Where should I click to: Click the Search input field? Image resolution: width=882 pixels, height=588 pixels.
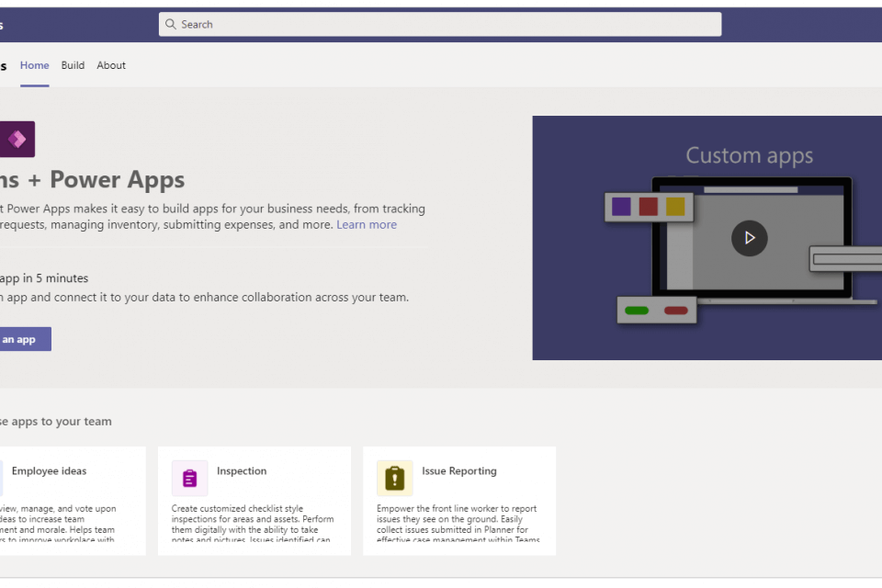pyautogui.click(x=441, y=25)
